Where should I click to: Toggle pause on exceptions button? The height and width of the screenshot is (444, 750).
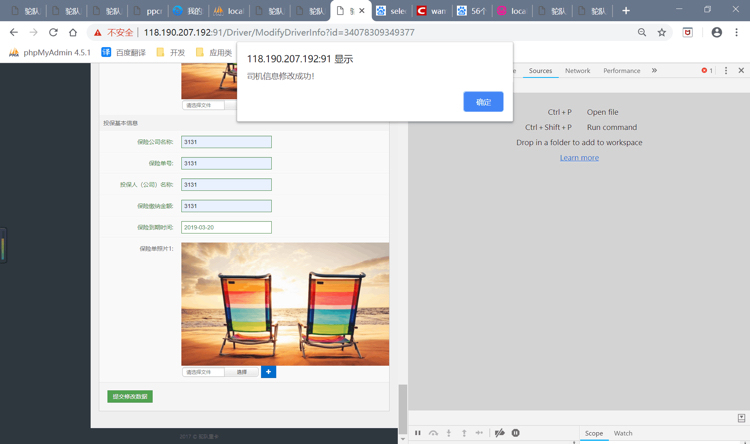516,433
